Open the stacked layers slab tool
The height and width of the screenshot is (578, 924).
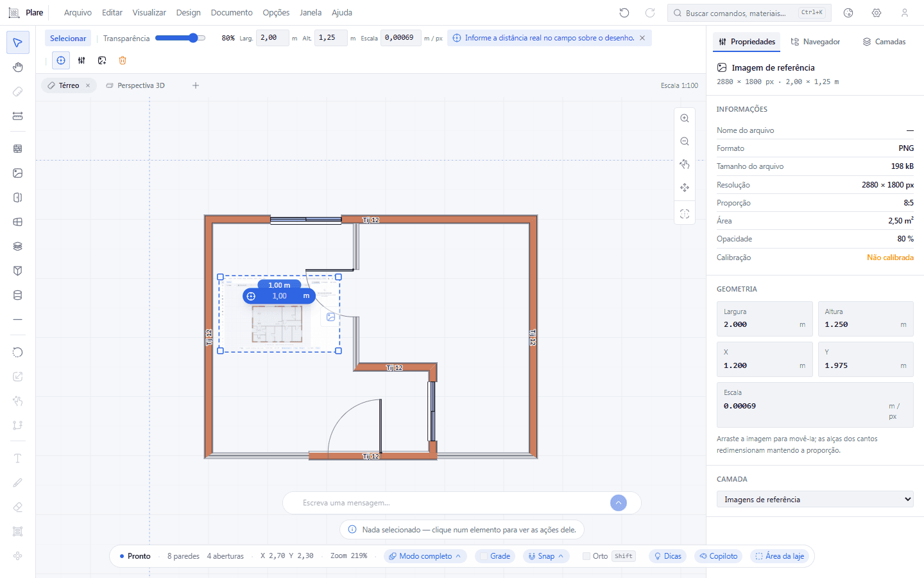[x=18, y=247]
